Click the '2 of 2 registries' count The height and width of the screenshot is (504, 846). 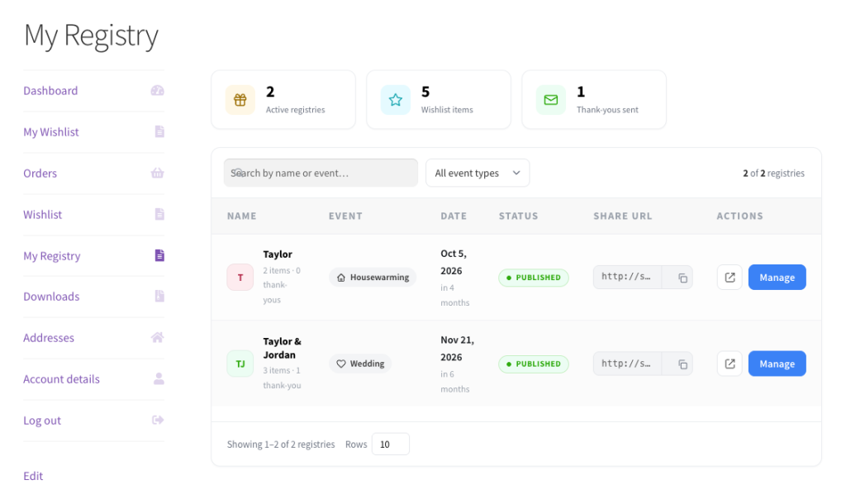pos(773,174)
